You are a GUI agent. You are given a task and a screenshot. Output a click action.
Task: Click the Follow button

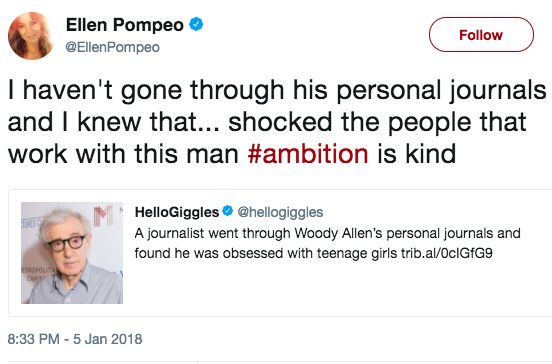[481, 35]
